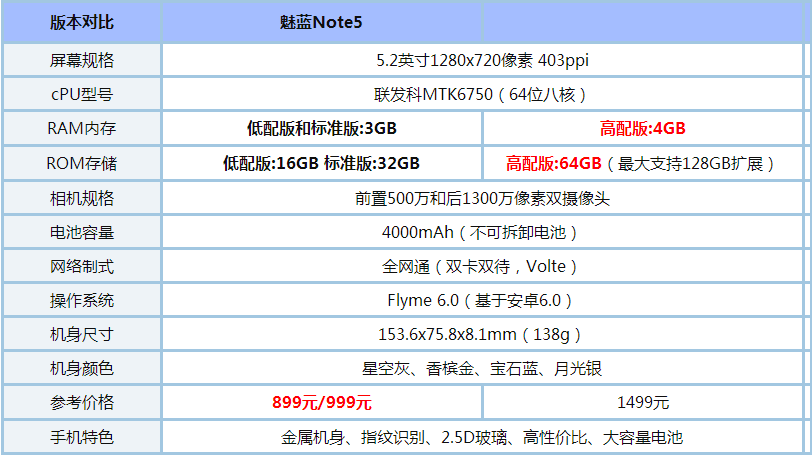
Task: Click the ROM存储 row label
Action: [x=82, y=163]
